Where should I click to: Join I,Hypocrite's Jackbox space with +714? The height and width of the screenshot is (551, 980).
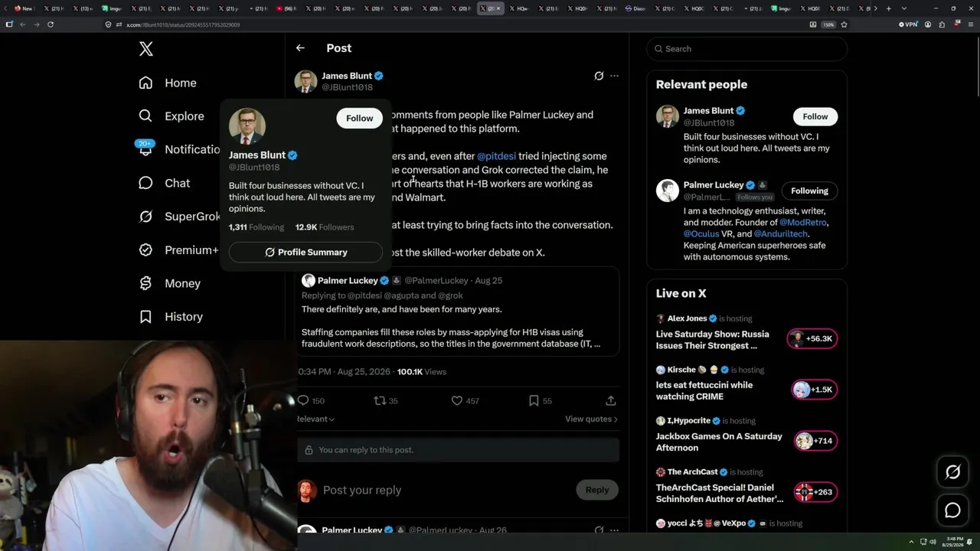pos(815,441)
